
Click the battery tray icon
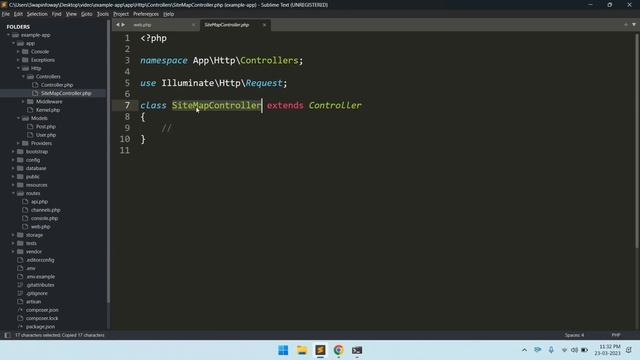click(x=584, y=350)
